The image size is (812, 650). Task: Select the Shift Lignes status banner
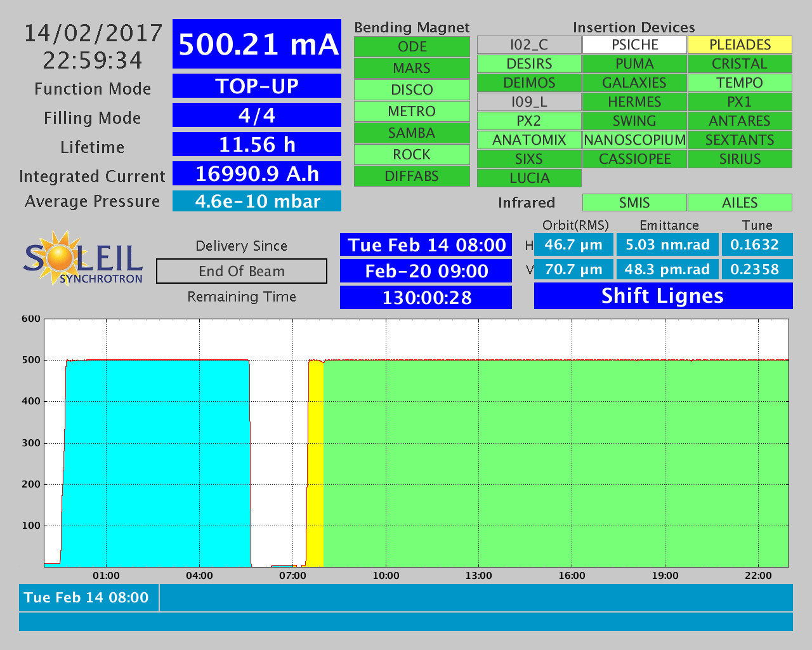[x=663, y=296]
